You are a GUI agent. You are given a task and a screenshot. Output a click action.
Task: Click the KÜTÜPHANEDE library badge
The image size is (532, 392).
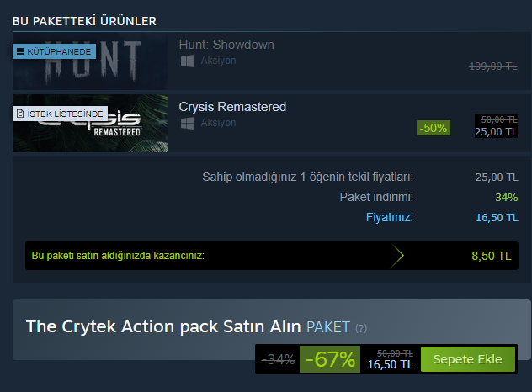pos(54,51)
